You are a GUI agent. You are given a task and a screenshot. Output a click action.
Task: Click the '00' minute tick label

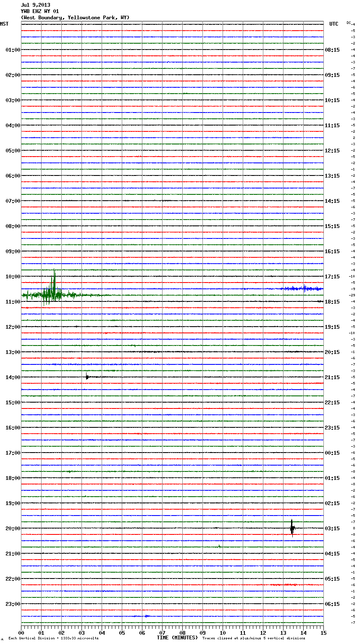[21, 633]
